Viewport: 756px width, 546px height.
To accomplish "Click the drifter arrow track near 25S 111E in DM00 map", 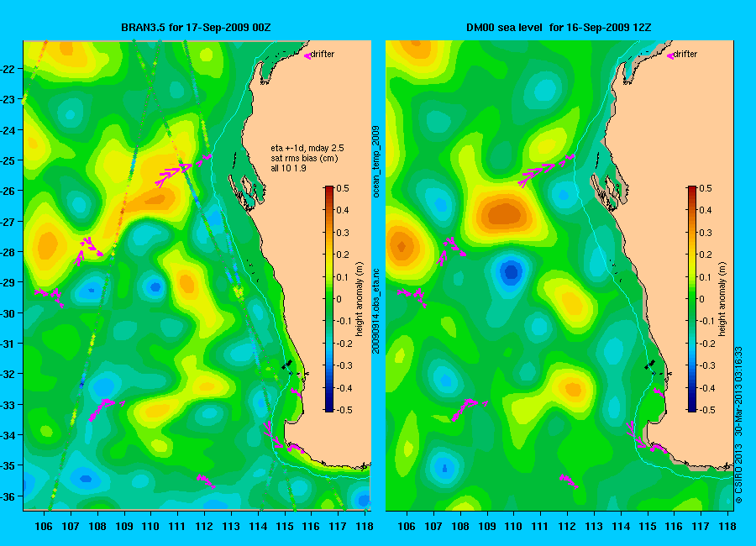I will pos(546,170).
